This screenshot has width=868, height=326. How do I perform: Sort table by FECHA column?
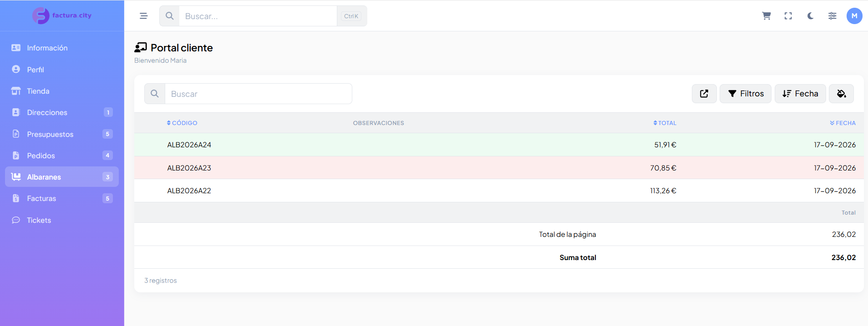coord(843,123)
